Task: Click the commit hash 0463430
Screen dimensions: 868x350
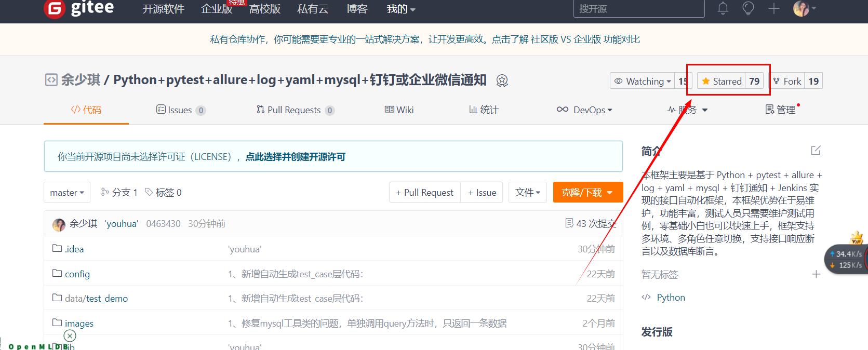Action: 163,224
